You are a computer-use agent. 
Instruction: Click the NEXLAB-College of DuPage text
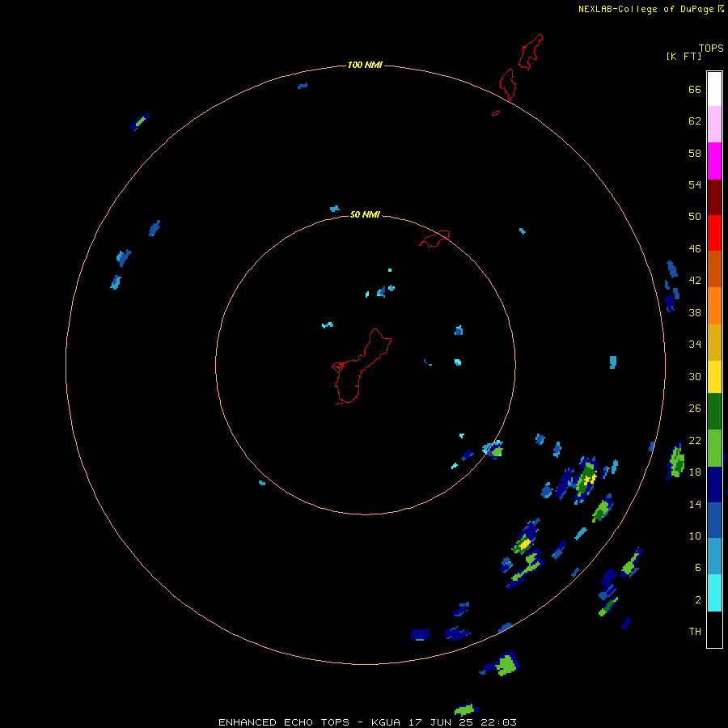point(645,9)
